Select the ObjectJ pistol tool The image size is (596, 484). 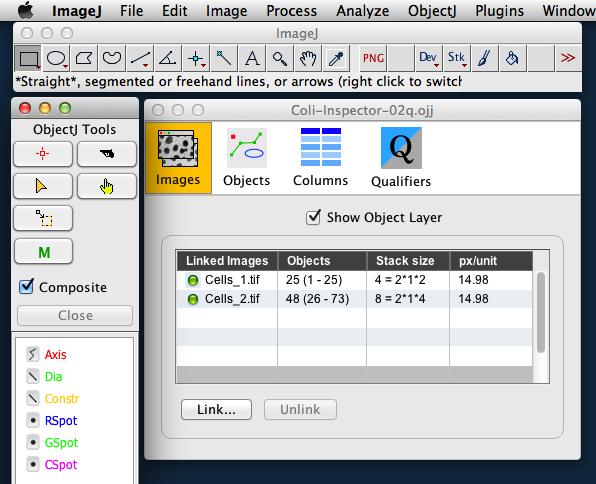(x=107, y=154)
